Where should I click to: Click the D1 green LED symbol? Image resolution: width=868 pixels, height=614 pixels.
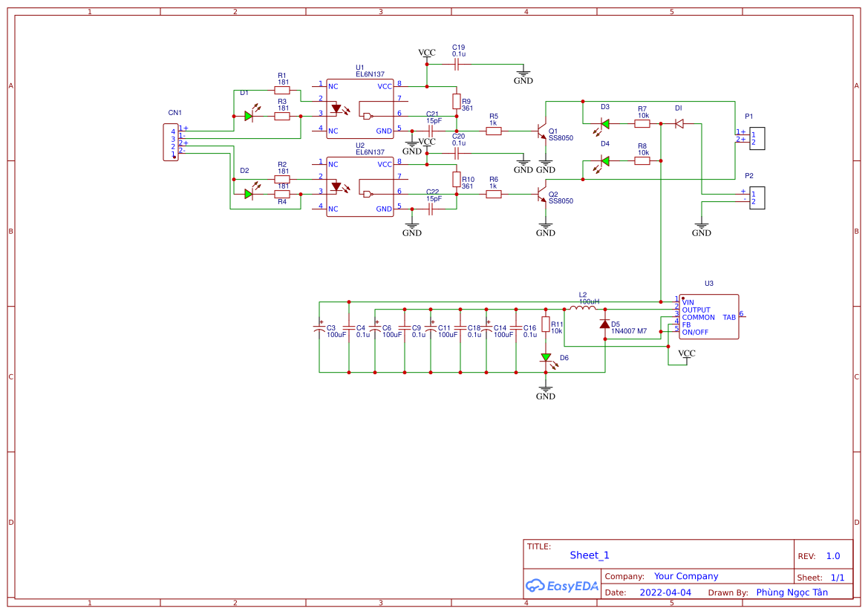[x=249, y=117]
